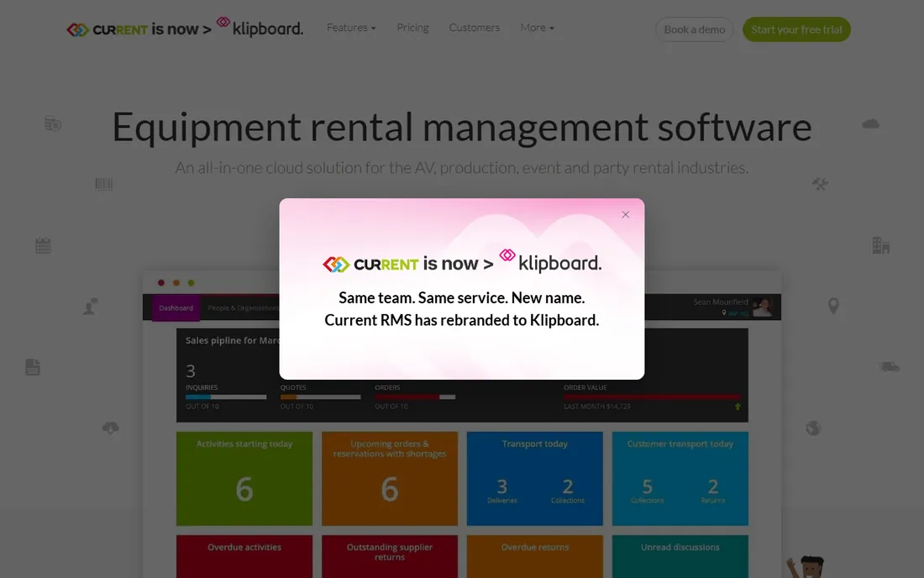The height and width of the screenshot is (578, 924).
Task: Close the rebrand popup with the X
Action: pos(625,214)
